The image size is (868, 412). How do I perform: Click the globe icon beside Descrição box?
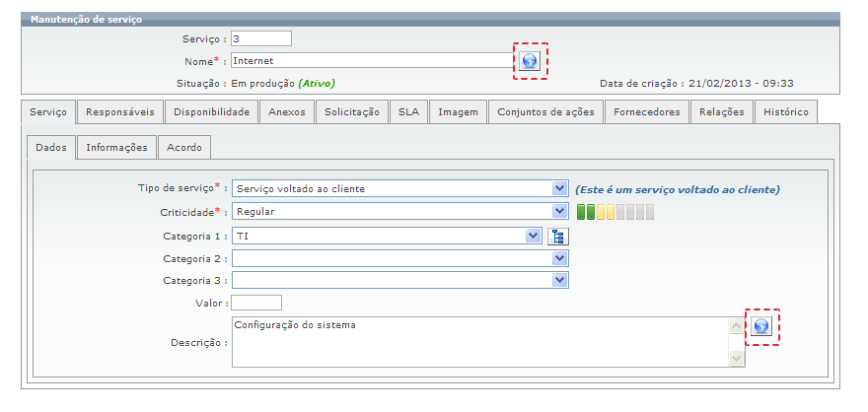(761, 327)
